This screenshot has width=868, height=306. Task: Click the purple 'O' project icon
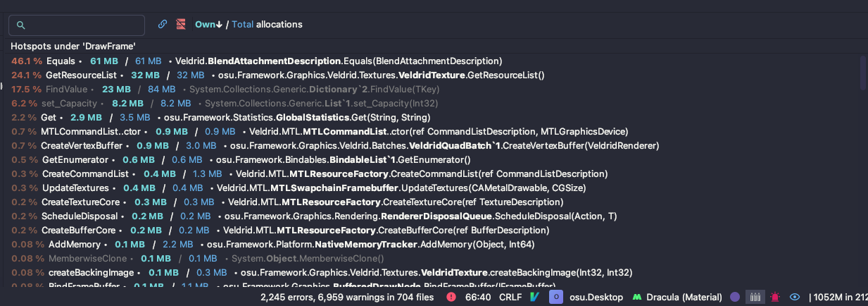[x=555, y=298]
